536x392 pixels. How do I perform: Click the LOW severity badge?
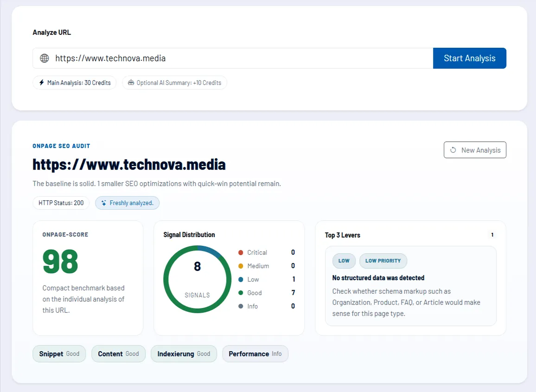344,261
